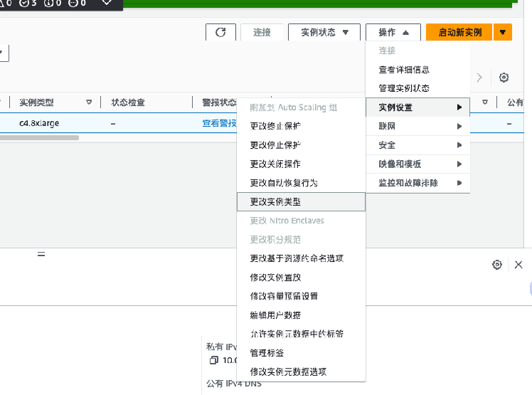The width and height of the screenshot is (532, 395).
Task: Choose 更改终止保护 from submenu
Action: coord(300,127)
